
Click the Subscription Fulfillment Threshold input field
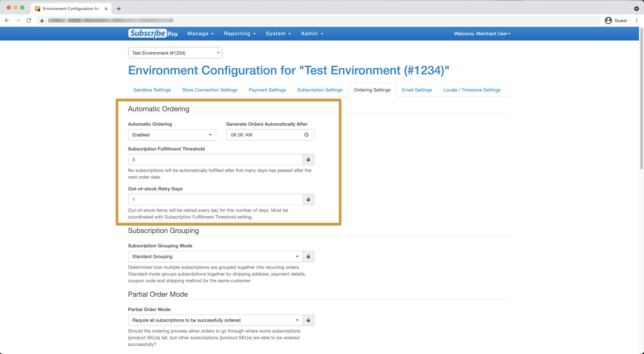(x=215, y=160)
